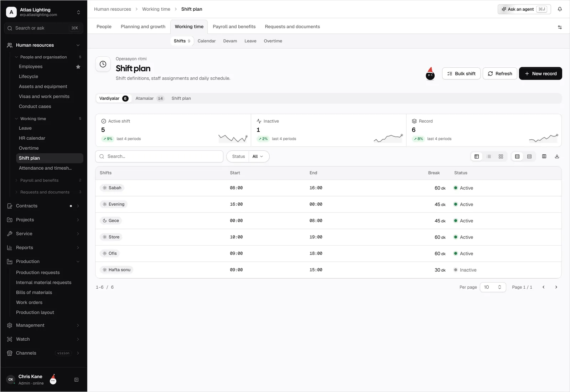The image size is (570, 392).
Task: Collapse the sidebar panel icon
Action: coord(76,380)
